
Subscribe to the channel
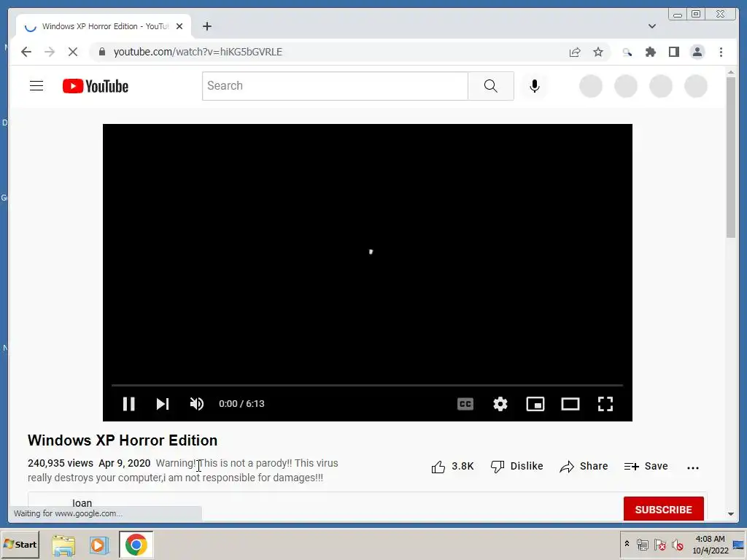click(x=663, y=510)
